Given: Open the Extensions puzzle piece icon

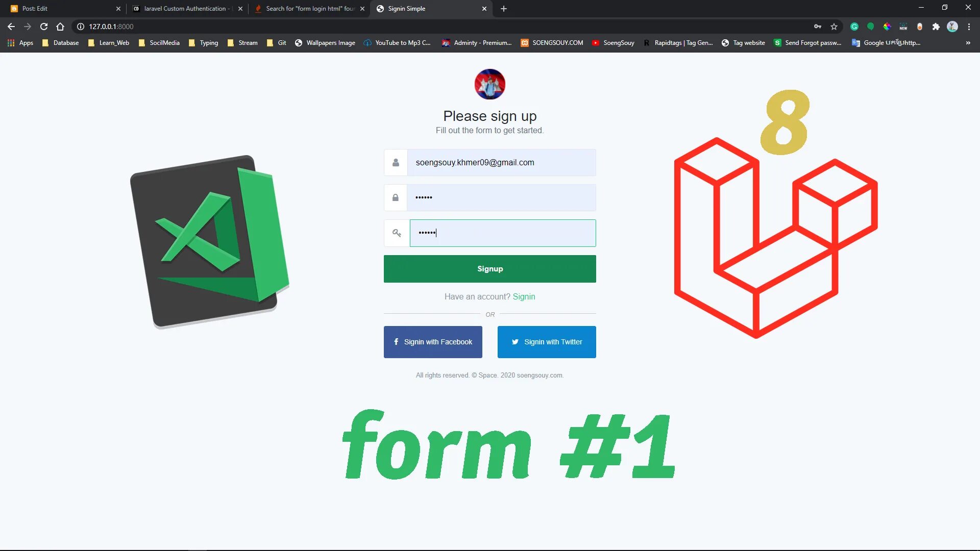Looking at the screenshot, I should [x=936, y=27].
